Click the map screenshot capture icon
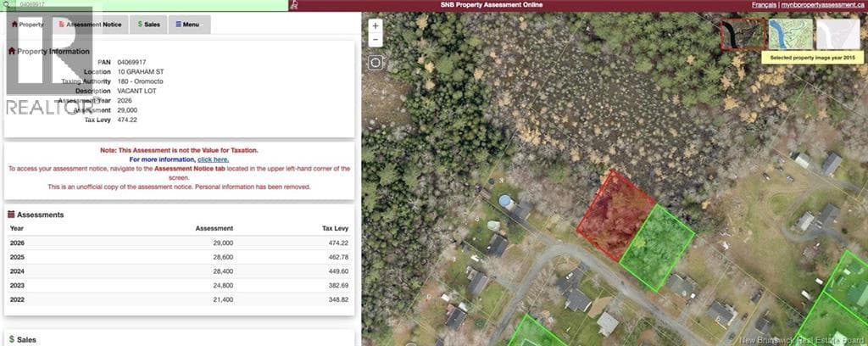 (376, 63)
